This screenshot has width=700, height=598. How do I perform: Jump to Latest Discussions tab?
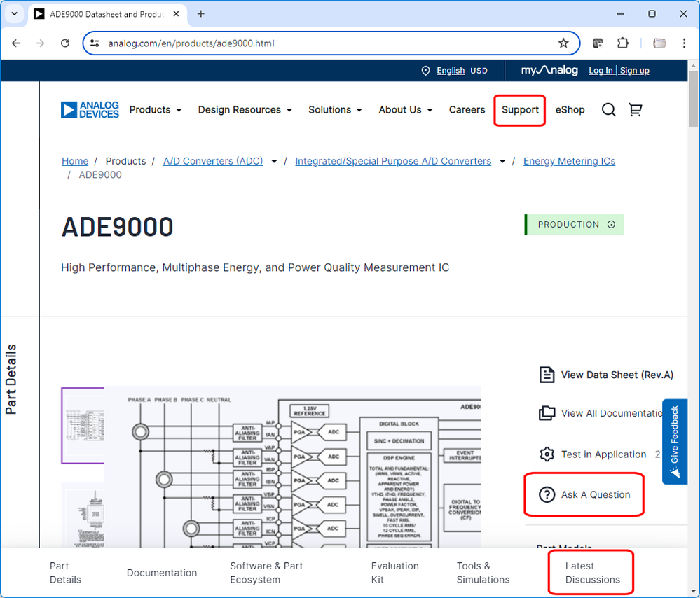[x=592, y=573]
